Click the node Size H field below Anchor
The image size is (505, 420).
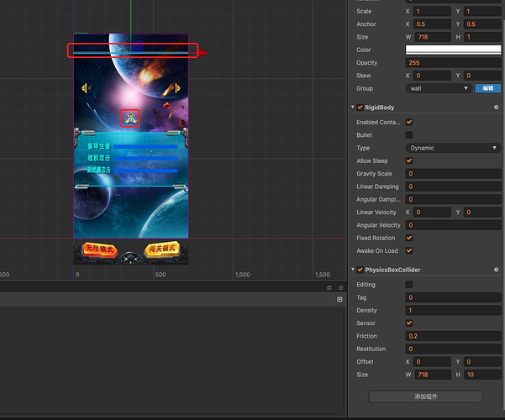click(x=482, y=37)
